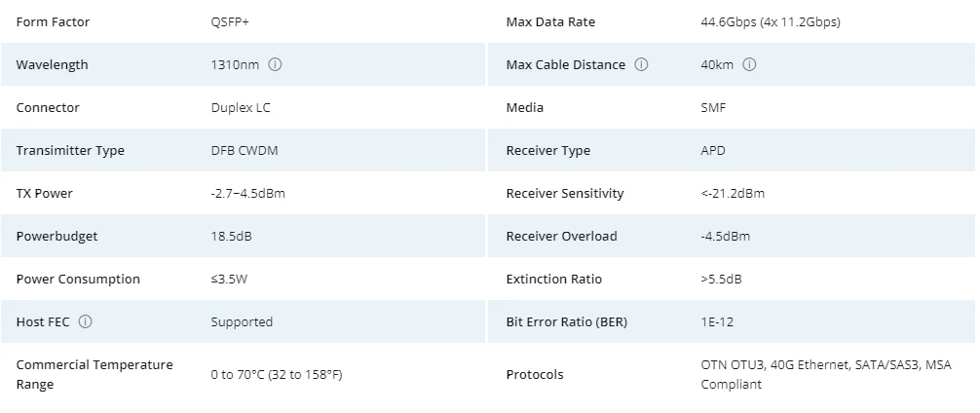Click the Bit Error Ratio 1E-12 value
Viewport: 980px width, 413px height.
point(717,322)
